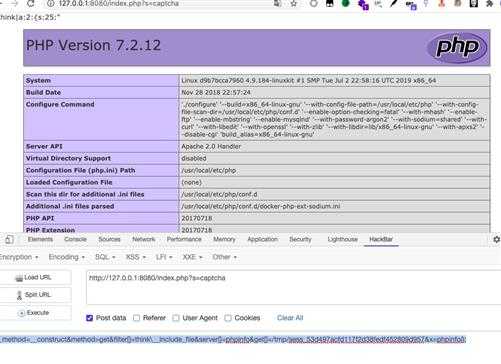Open DevTools settings gear icon
The height and width of the screenshot is (364, 501).
[x=496, y=239]
